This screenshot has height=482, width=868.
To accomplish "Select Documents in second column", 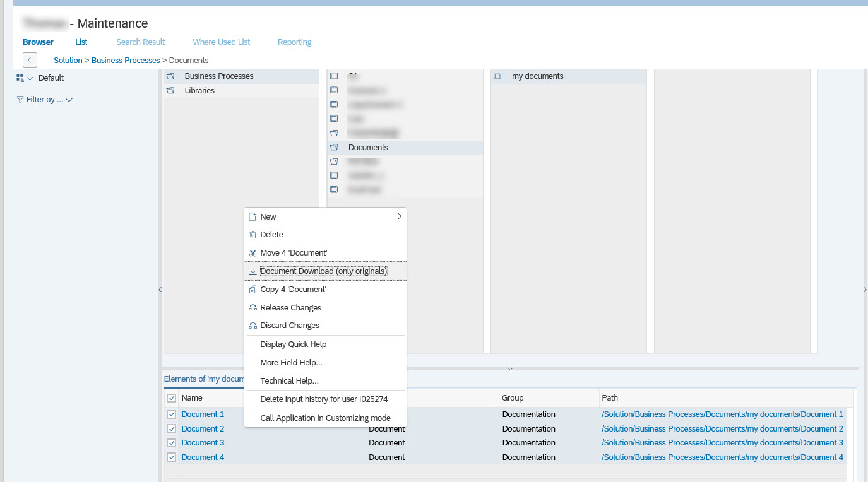I will pos(405,148).
